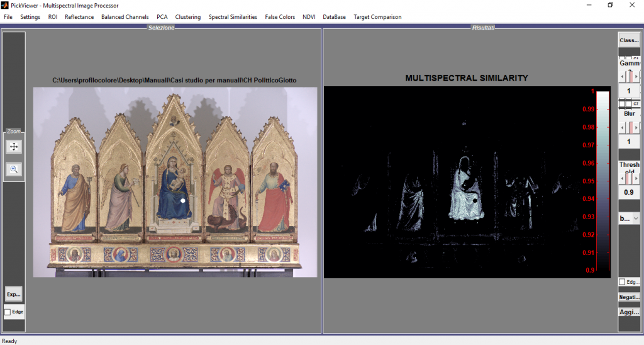Select the magnifier zoom tool

14,169
